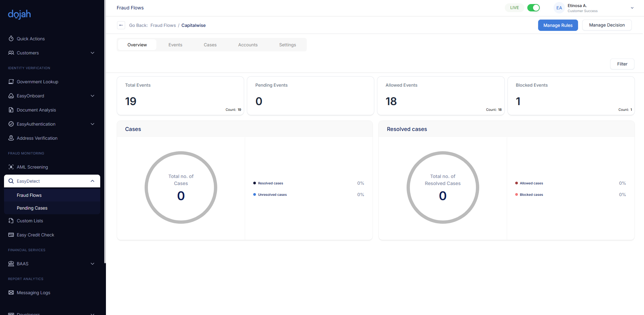This screenshot has width=644, height=315.
Task: Click the AML Screening scan icon
Action: [x=11, y=167]
